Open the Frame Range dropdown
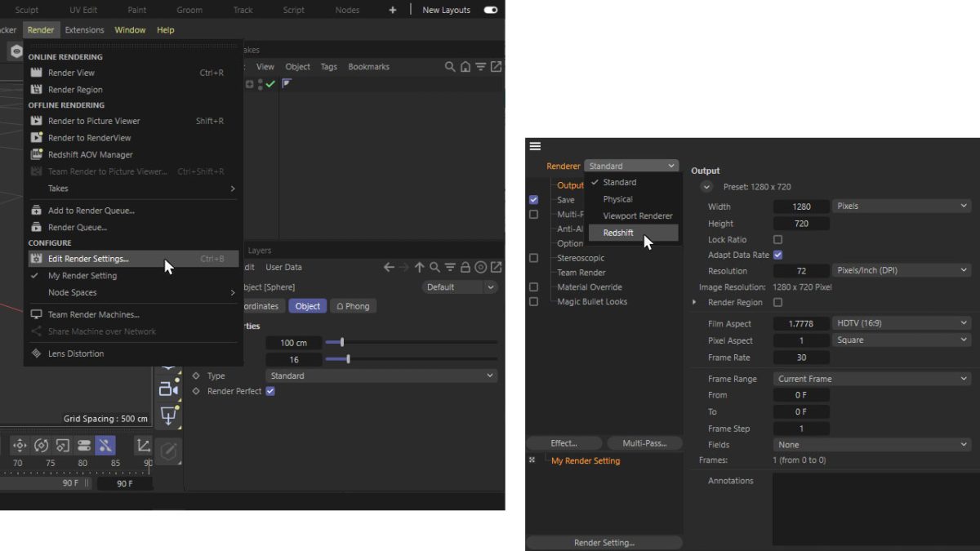Screen dimensions: 980x551 click(x=871, y=378)
